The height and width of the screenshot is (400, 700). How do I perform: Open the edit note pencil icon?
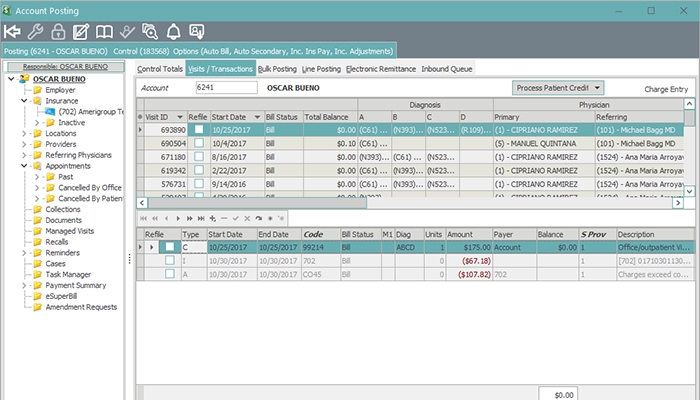(x=81, y=31)
